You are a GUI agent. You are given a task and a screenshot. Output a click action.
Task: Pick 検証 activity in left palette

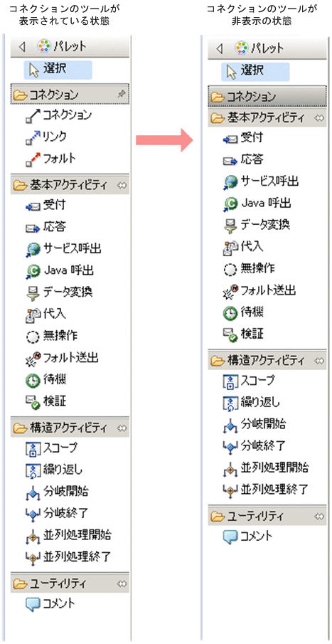(45, 401)
